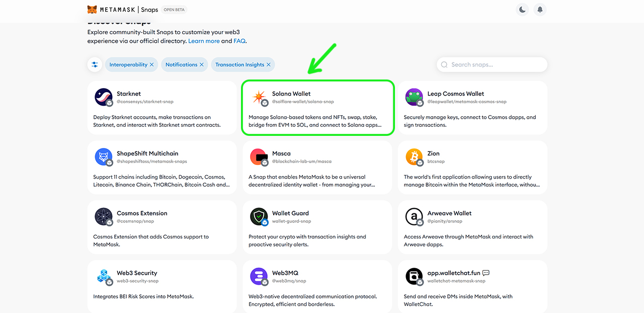
Task: Open the filter options button
Action: coord(95,64)
